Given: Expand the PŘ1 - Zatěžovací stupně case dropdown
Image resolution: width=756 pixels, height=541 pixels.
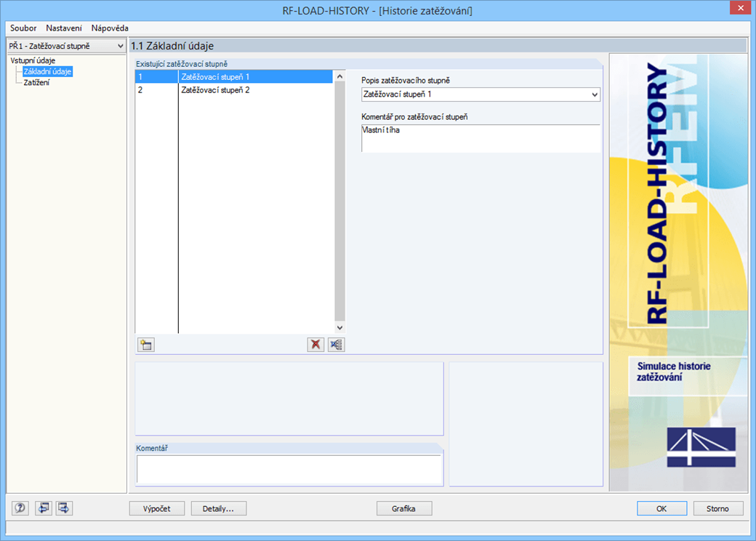Looking at the screenshot, I should click(67, 46).
